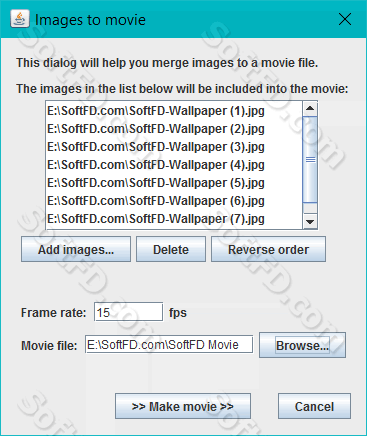This screenshot has height=436, width=367.
Task: Click the Delete button
Action: tap(171, 249)
